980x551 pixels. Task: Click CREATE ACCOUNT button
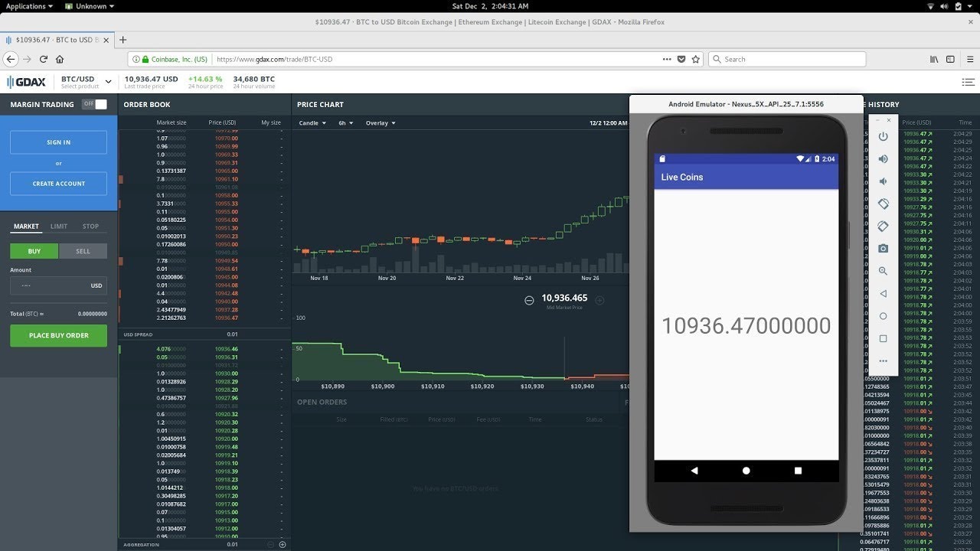[58, 184]
